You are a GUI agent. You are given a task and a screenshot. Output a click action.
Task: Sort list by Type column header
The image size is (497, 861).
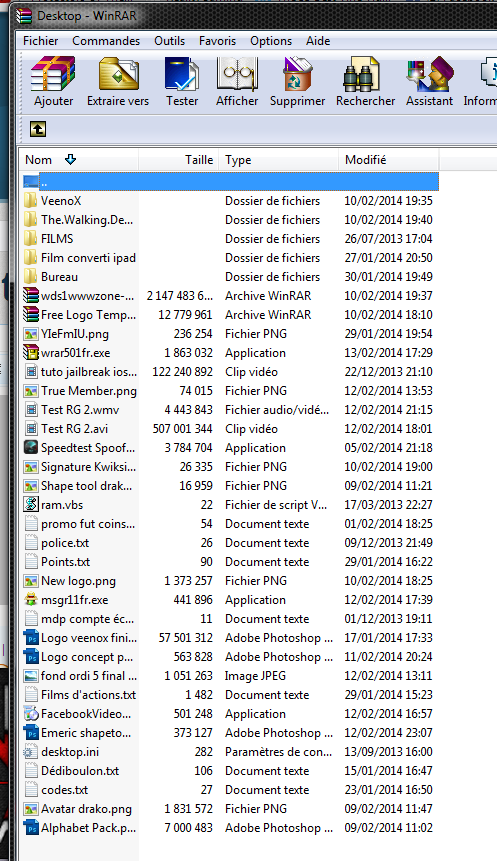(278, 160)
